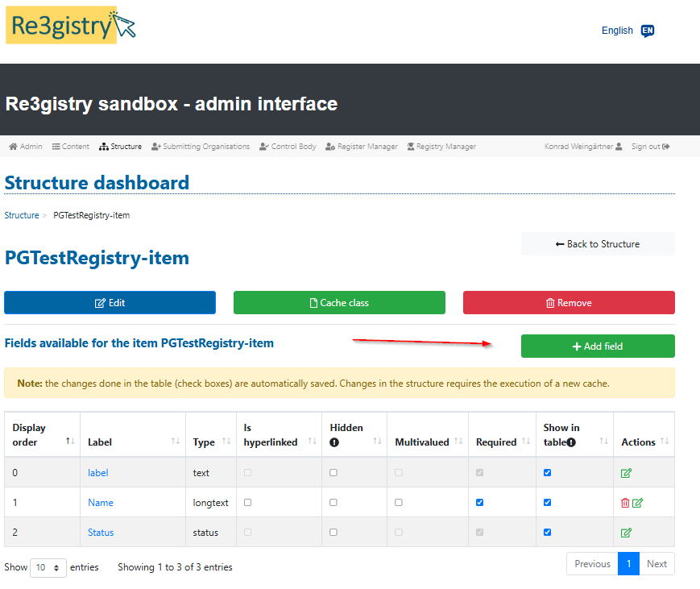Toggle Show in table checkbox for Status row
Viewport: 700px width, 589px height.
[547, 532]
